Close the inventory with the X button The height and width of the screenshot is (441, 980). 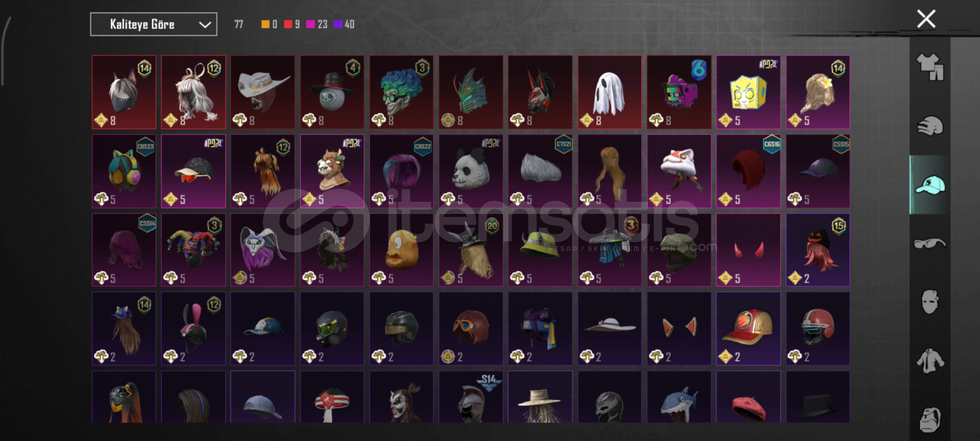pyautogui.click(x=926, y=19)
